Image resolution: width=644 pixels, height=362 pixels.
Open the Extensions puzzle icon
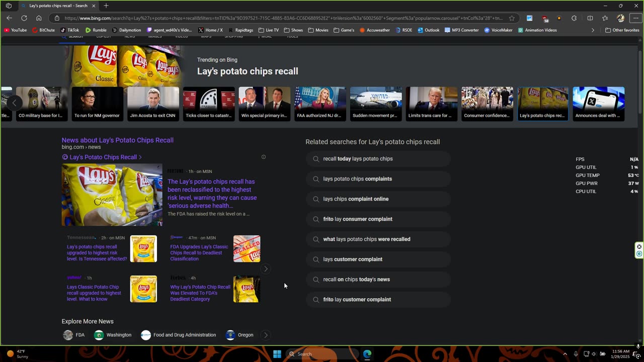[574, 18]
